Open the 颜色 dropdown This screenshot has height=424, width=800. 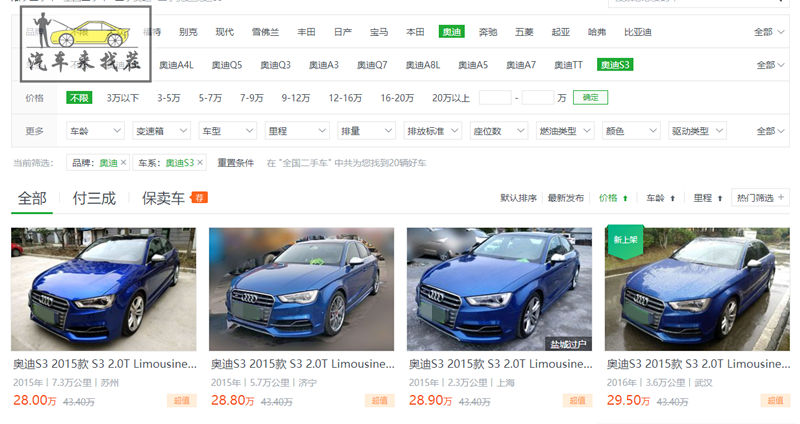[x=631, y=131]
